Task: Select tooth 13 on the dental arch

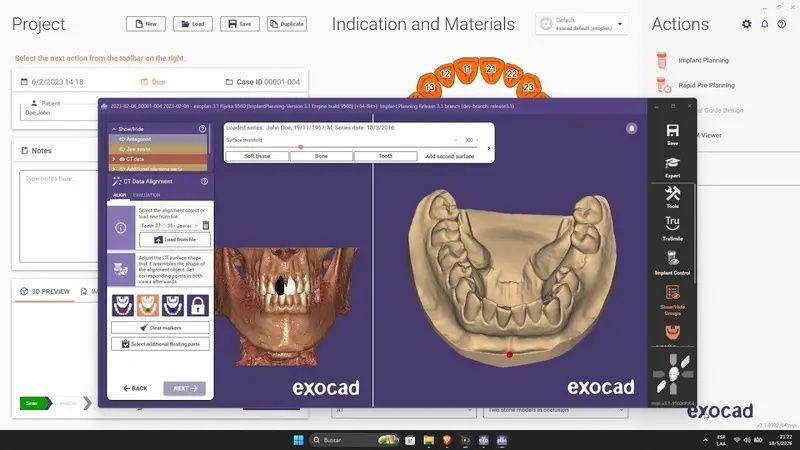Action: [430, 87]
